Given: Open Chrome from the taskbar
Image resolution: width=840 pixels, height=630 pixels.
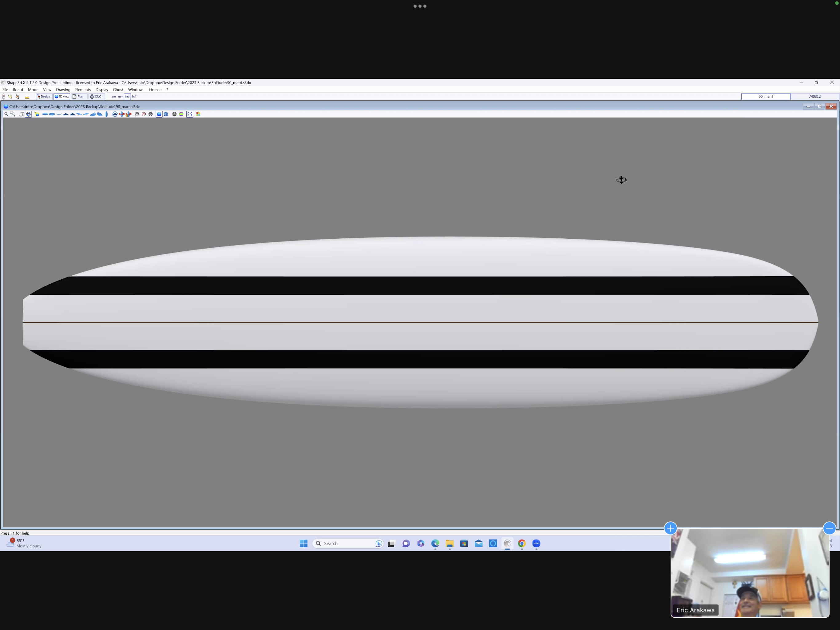Looking at the screenshot, I should [522, 543].
